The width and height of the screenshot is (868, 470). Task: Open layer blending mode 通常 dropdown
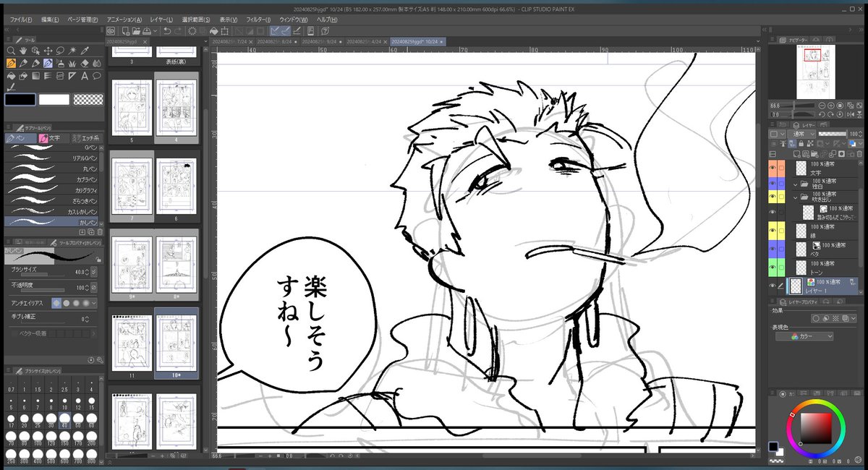[801, 134]
